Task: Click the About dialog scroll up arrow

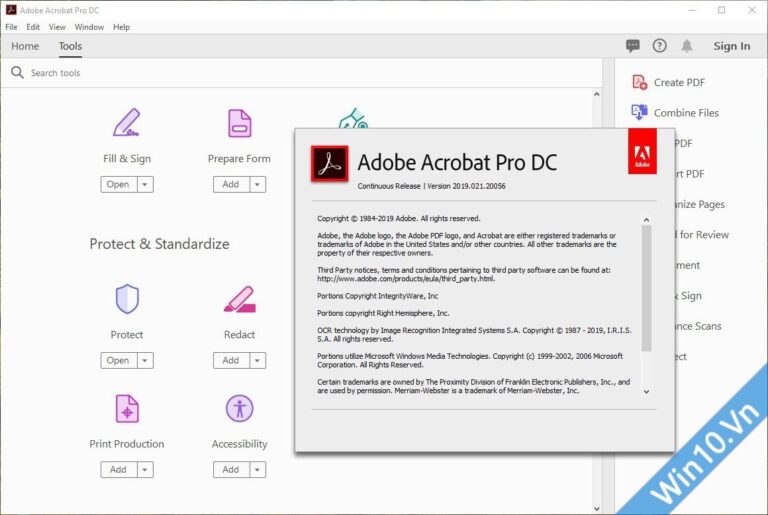Action: pyautogui.click(x=647, y=220)
